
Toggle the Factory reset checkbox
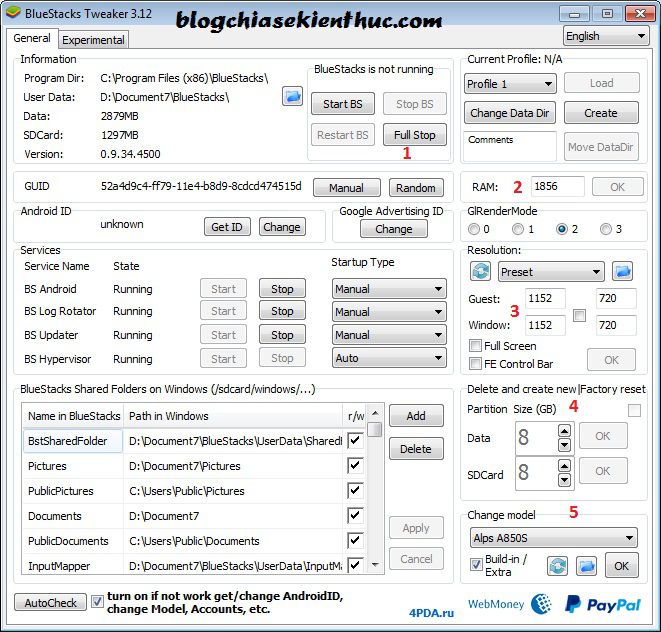[x=634, y=410]
